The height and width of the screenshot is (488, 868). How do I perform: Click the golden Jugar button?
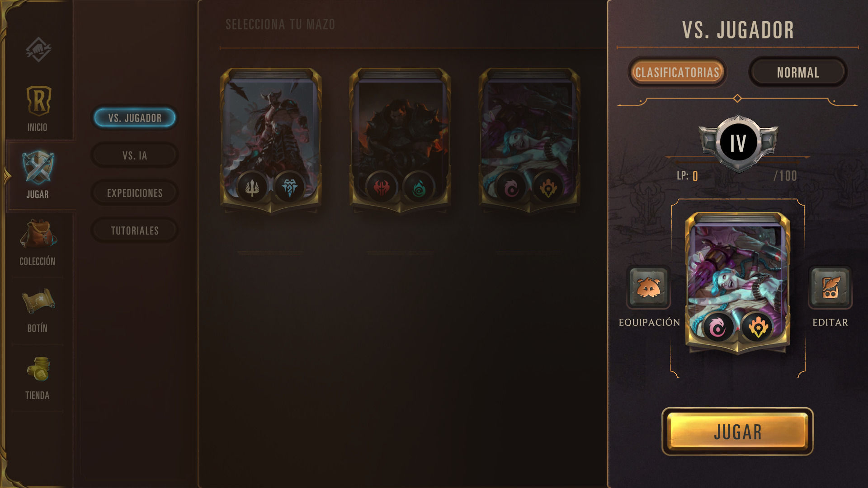737,432
